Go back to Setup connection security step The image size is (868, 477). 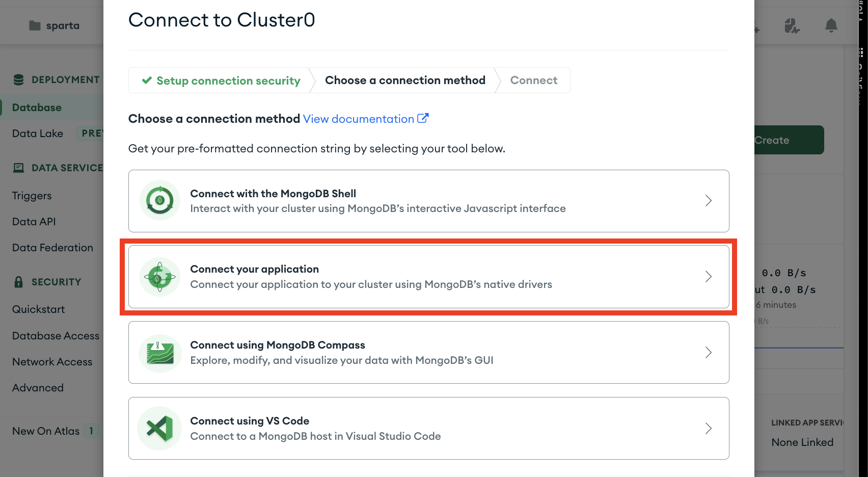pos(221,81)
